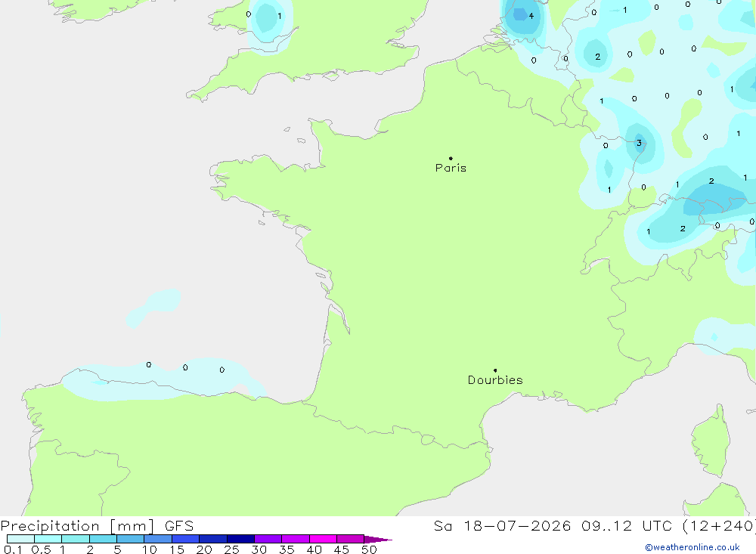Click the purple arrow ending the legend
The height and width of the screenshot is (554, 756).
378,539
